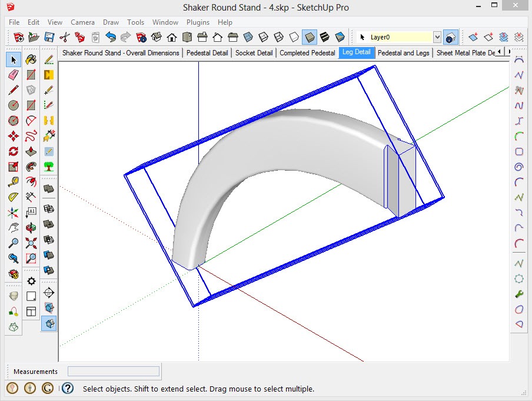Select the Eraser tool
The height and width of the screenshot is (401, 532).
pyautogui.click(x=13, y=74)
